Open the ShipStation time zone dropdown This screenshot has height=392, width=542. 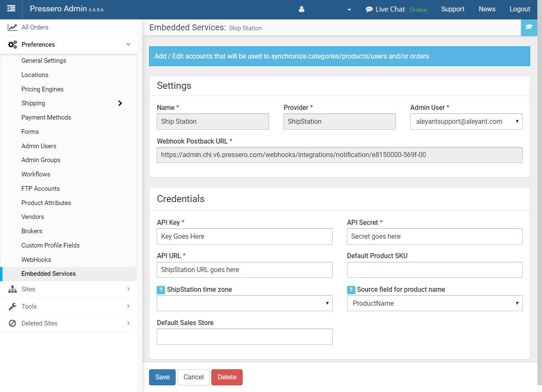click(x=245, y=303)
